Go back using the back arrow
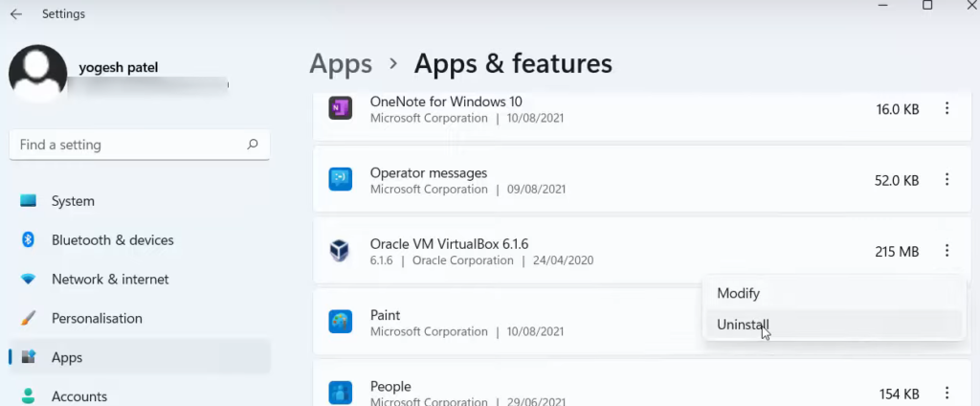Screen dimensions: 980x406 point(16,14)
